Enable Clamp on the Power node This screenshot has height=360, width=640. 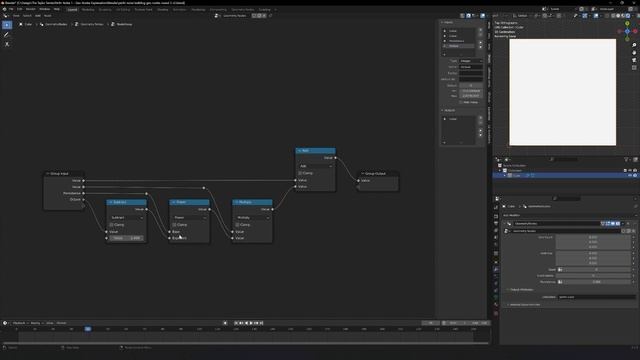174,225
